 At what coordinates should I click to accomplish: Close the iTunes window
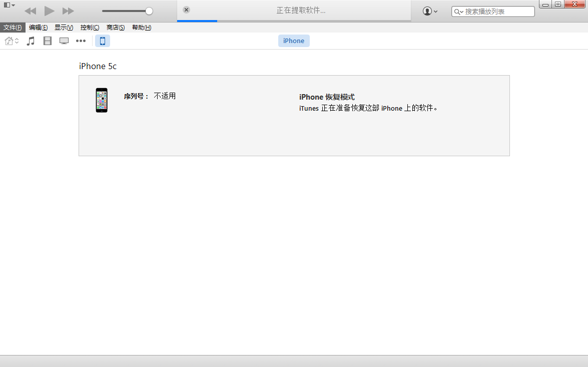[x=575, y=4]
